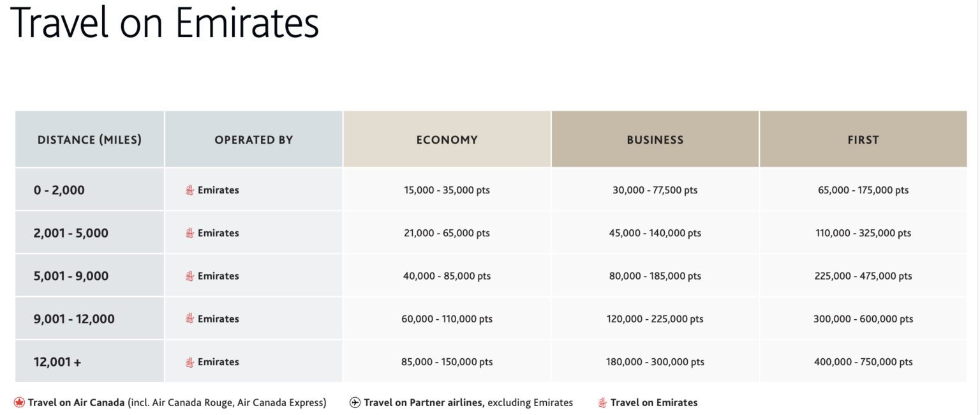Select the Economy column header
The width and height of the screenshot is (980, 415).
point(447,140)
